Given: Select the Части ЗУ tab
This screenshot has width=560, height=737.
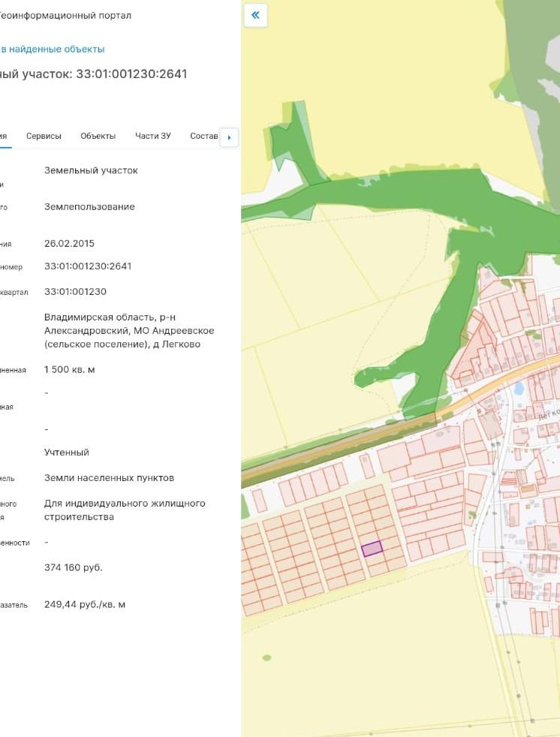Looking at the screenshot, I should click(153, 136).
